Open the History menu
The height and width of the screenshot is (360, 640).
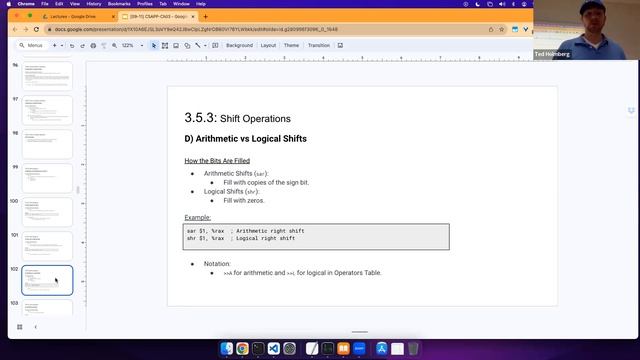coord(93,4)
